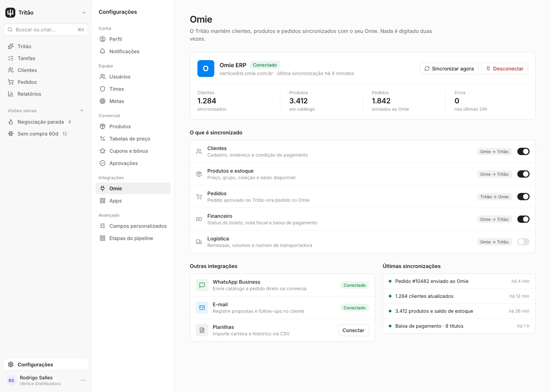Viewport: 551px width, 392px height.
Task: Click the search magnifier icon
Action: [x=10, y=30]
